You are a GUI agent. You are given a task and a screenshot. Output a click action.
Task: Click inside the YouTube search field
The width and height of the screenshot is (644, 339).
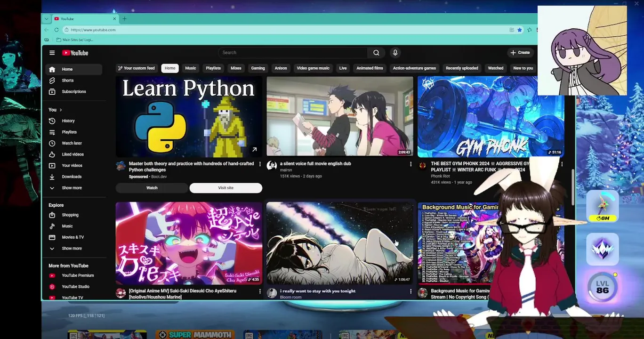tap(292, 53)
